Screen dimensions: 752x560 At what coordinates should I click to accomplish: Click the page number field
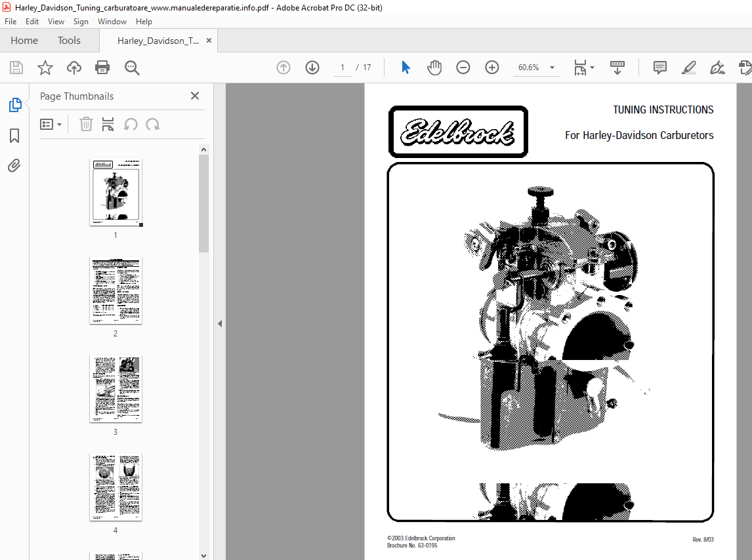coord(343,68)
